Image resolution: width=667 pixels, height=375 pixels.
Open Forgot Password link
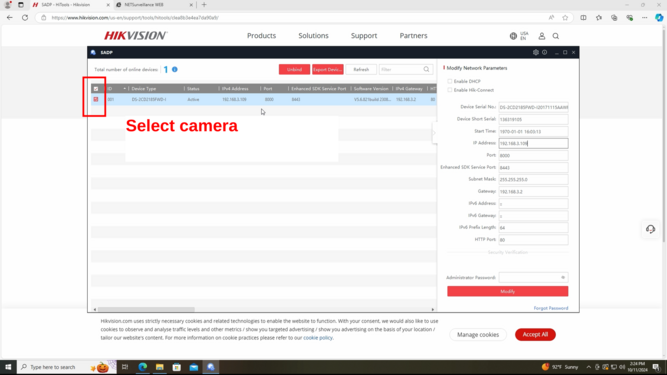point(551,308)
